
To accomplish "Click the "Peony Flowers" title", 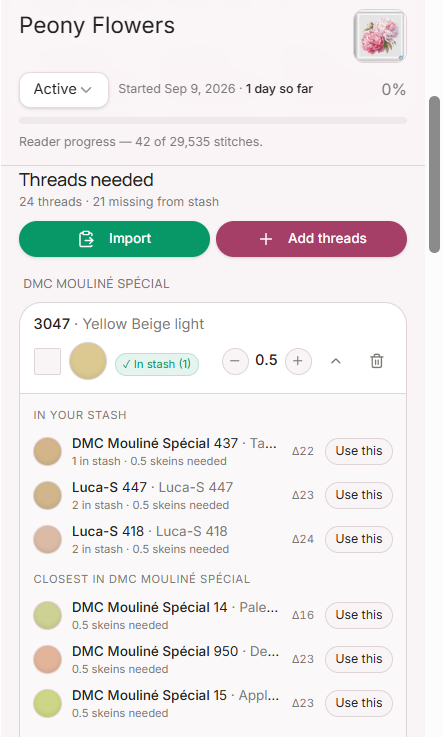I will [97, 26].
